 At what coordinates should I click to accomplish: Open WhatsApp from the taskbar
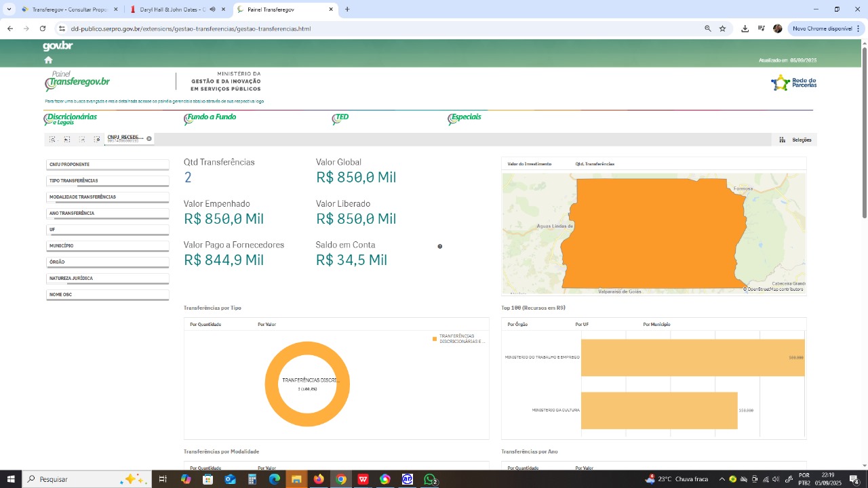[x=430, y=479]
